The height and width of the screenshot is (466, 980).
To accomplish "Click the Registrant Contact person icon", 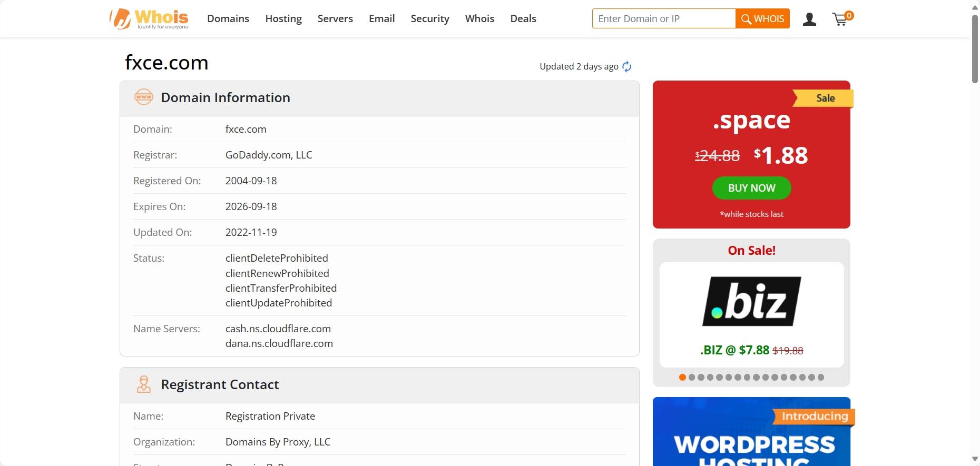I will pos(143,384).
